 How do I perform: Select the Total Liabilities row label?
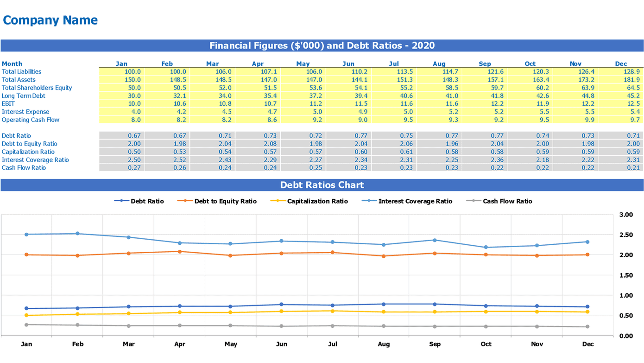click(21, 72)
